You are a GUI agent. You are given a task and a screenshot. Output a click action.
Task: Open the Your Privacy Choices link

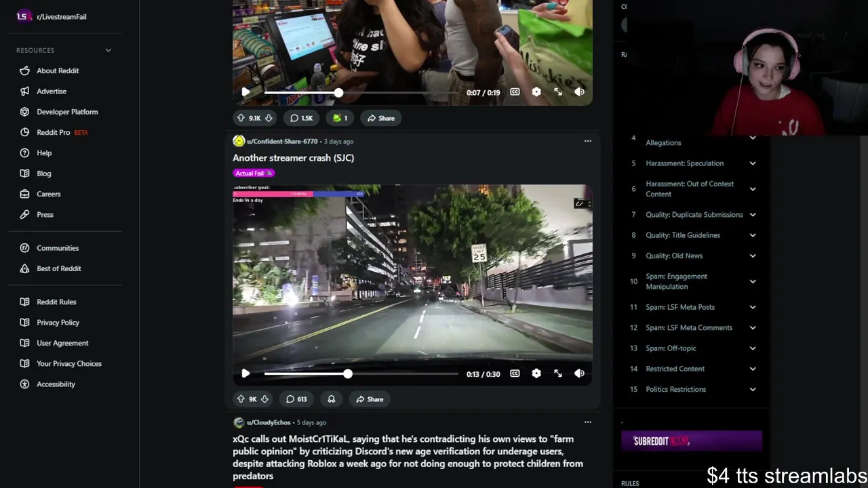coord(69,363)
